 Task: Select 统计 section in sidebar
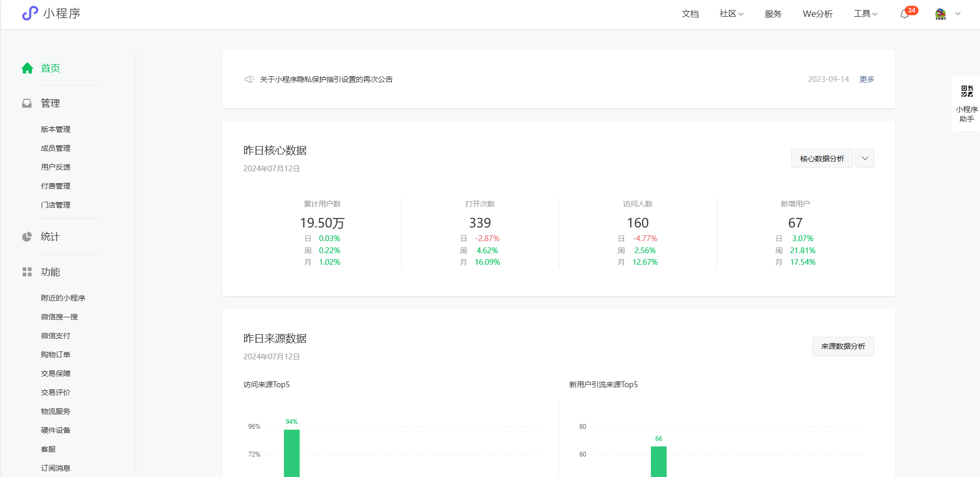coord(50,236)
